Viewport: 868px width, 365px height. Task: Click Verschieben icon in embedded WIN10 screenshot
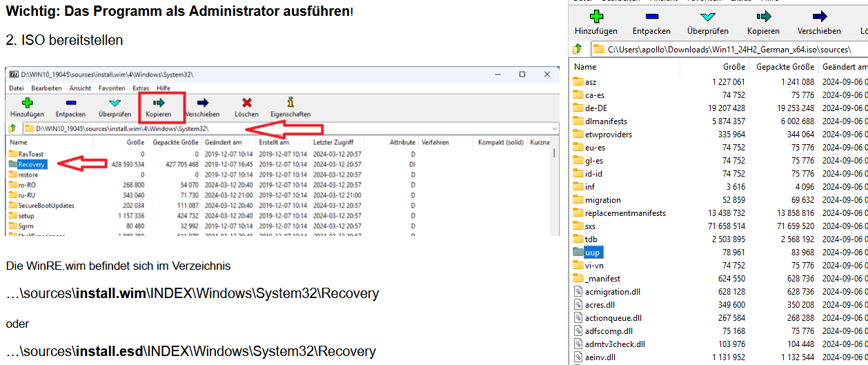pos(202,102)
